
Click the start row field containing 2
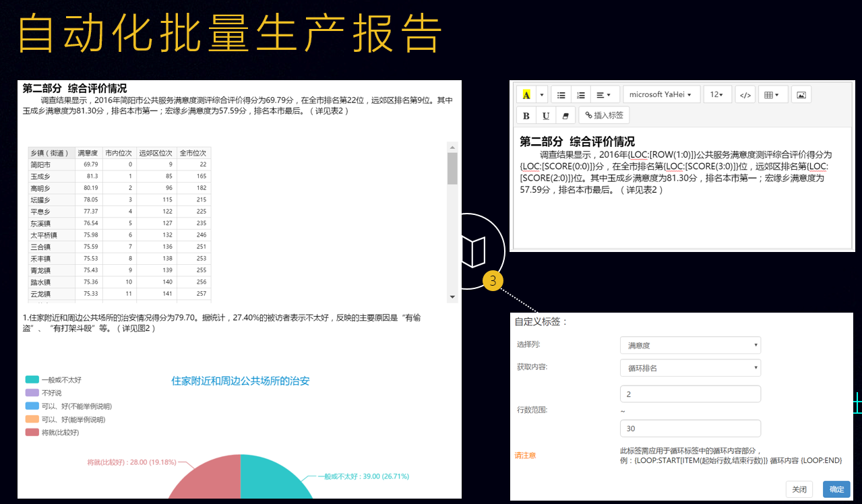[x=690, y=394]
